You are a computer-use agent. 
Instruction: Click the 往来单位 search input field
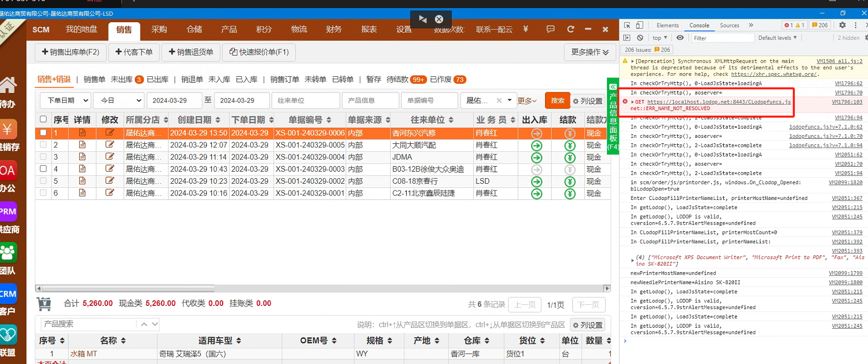pyautogui.click(x=306, y=100)
